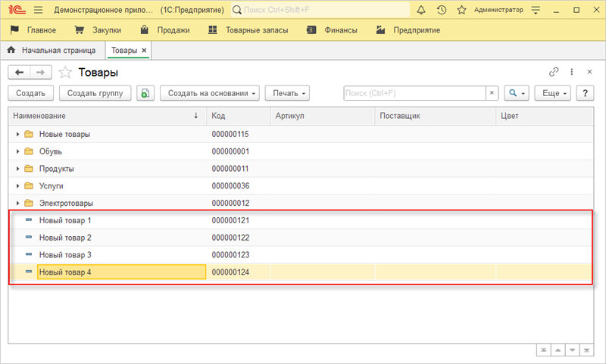Clear the search field with X

click(492, 93)
